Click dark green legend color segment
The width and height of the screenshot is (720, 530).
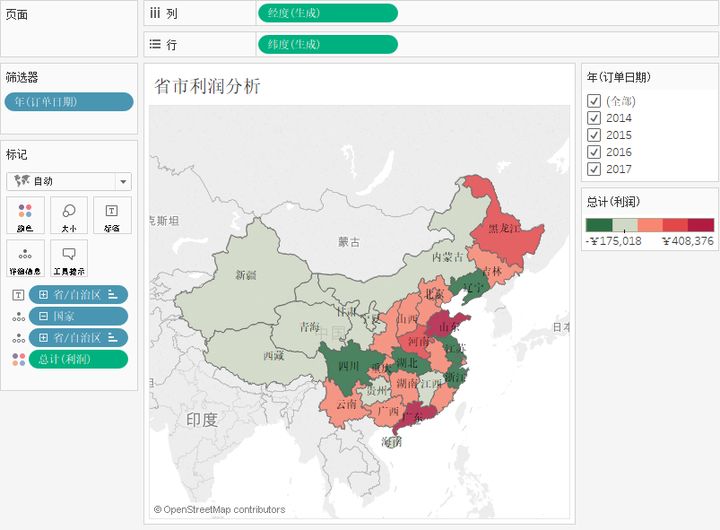[599, 225]
